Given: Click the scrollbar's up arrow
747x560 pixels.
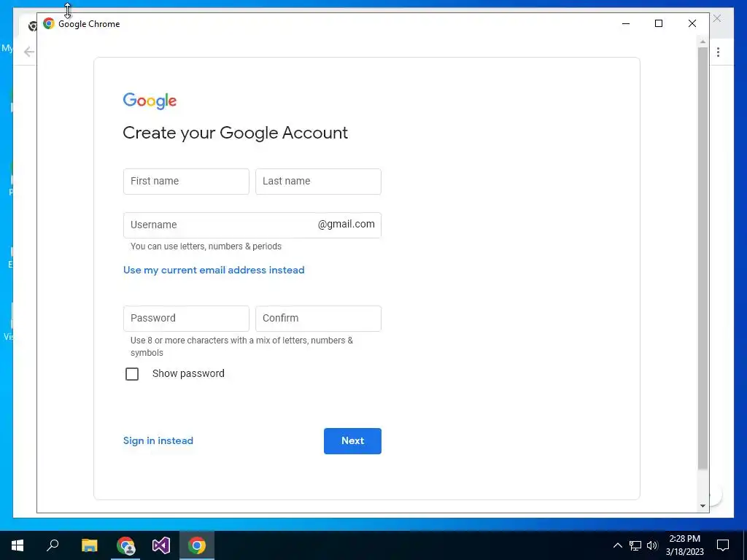Looking at the screenshot, I should 703,42.
